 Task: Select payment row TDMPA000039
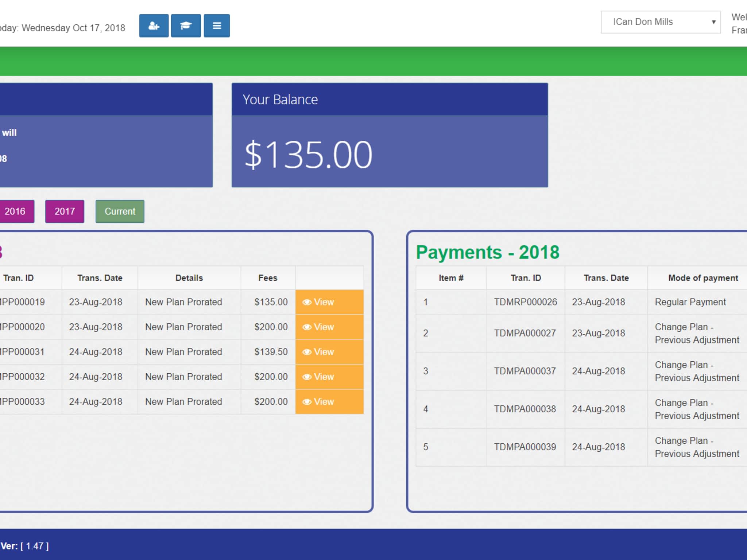pos(525,447)
